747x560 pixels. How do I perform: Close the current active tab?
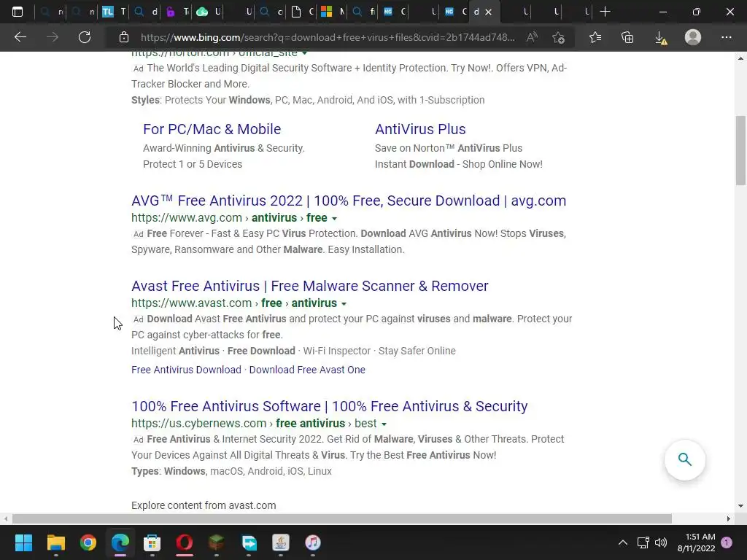[488, 12]
